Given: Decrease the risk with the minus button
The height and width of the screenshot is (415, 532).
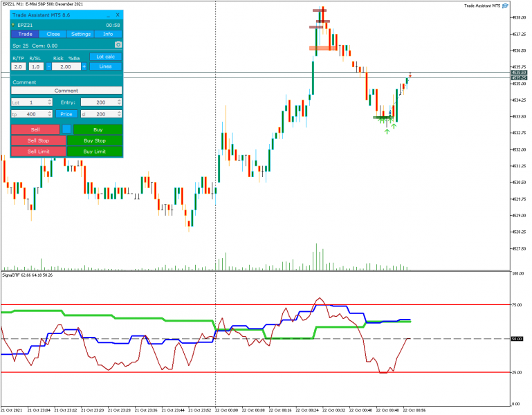Looking at the screenshot, I should pyautogui.click(x=48, y=66).
